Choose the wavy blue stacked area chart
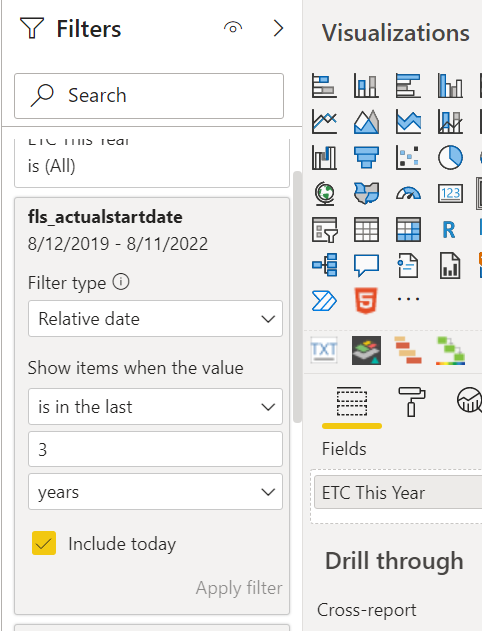 point(408,122)
